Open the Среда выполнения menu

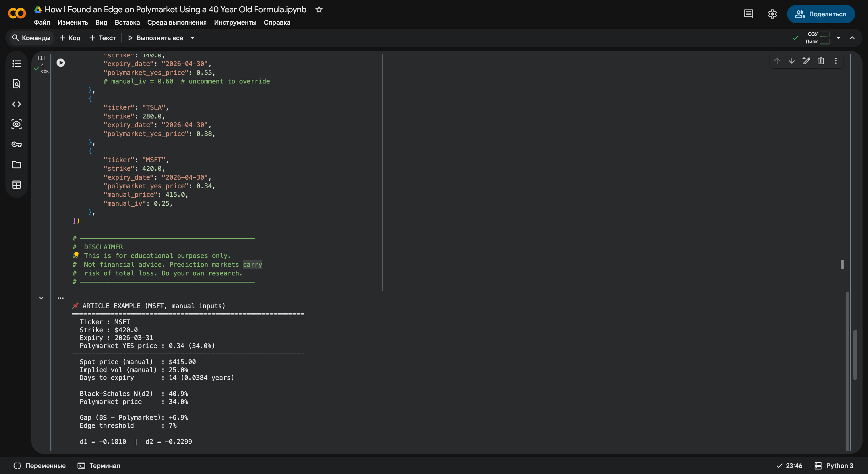[x=177, y=23]
